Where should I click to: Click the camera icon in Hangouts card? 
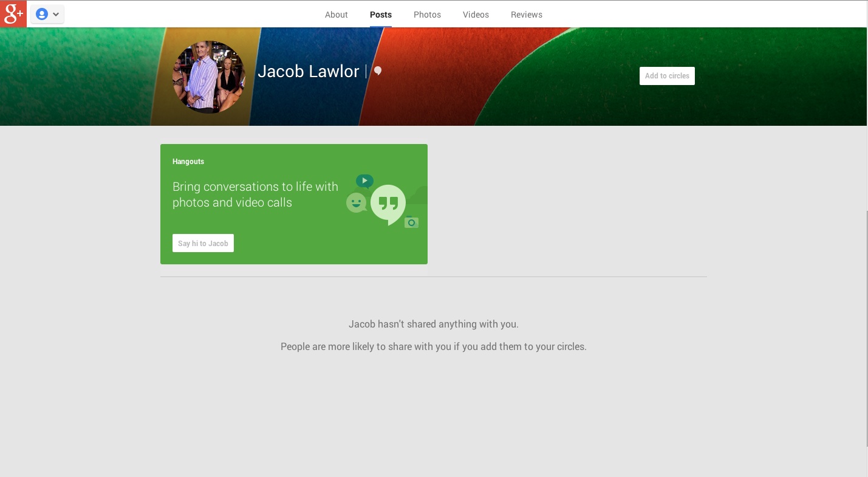(411, 222)
